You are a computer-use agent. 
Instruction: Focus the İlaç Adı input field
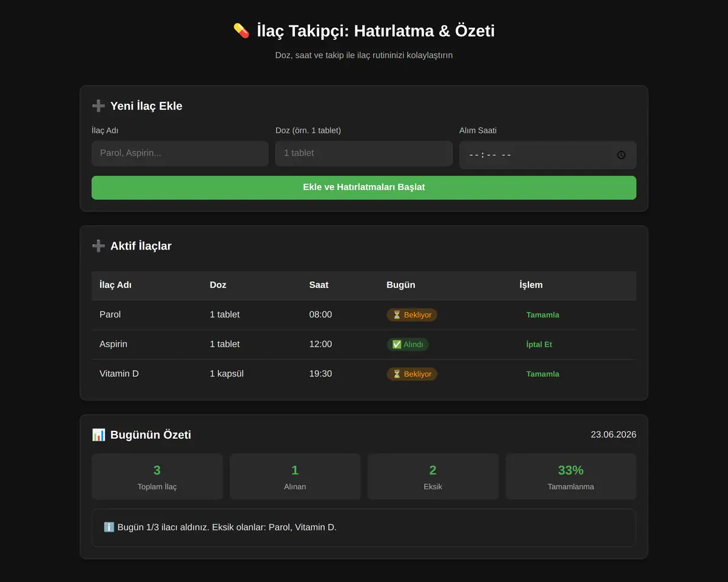point(180,154)
